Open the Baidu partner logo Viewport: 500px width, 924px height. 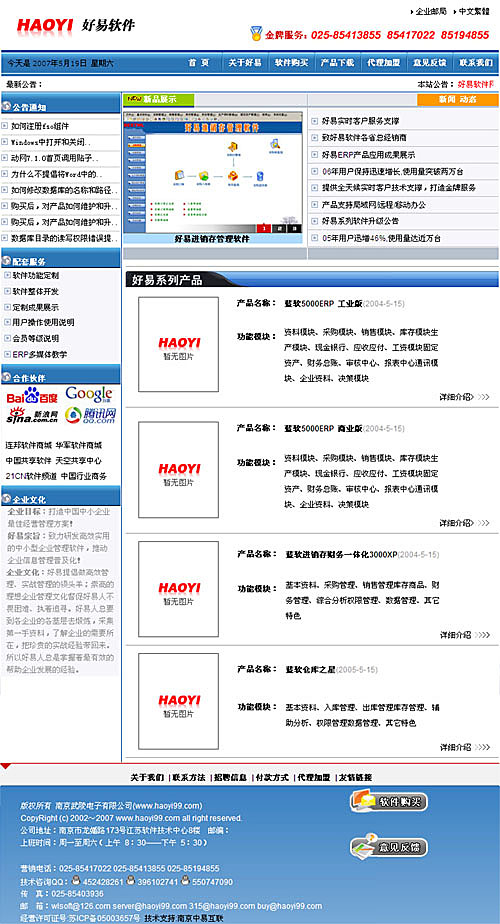pos(32,396)
